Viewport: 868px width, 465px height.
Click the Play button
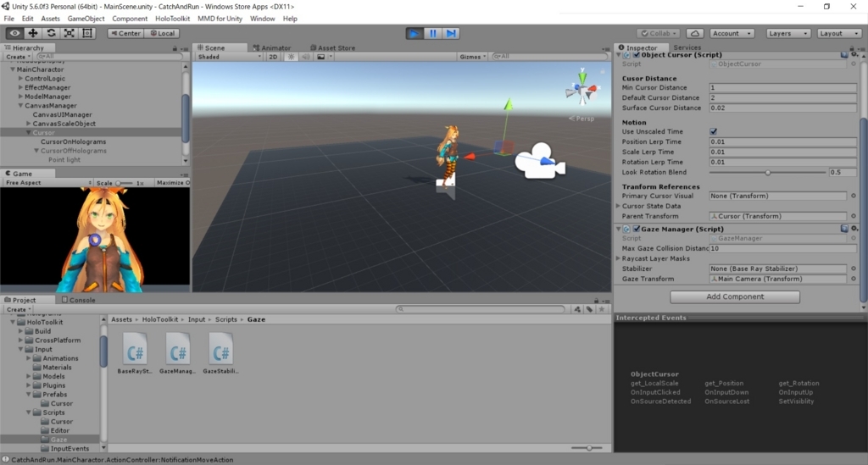point(414,33)
